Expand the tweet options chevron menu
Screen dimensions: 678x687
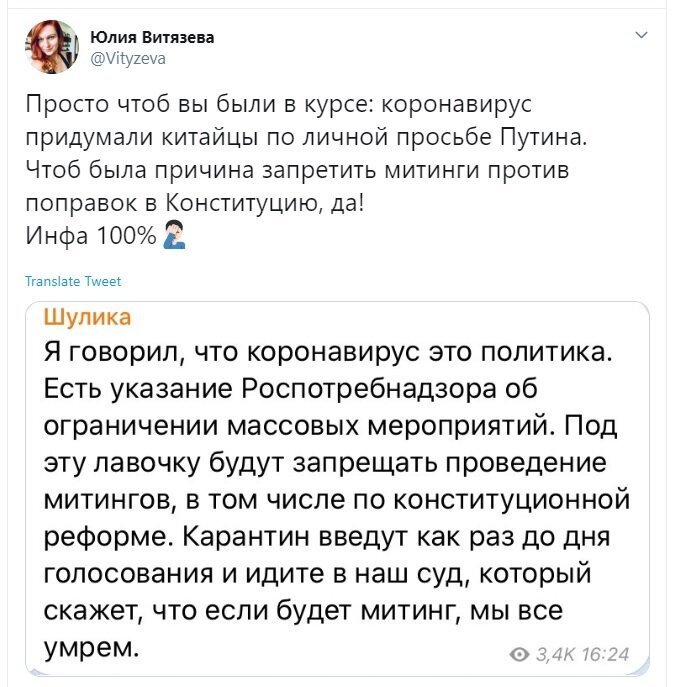click(641, 35)
